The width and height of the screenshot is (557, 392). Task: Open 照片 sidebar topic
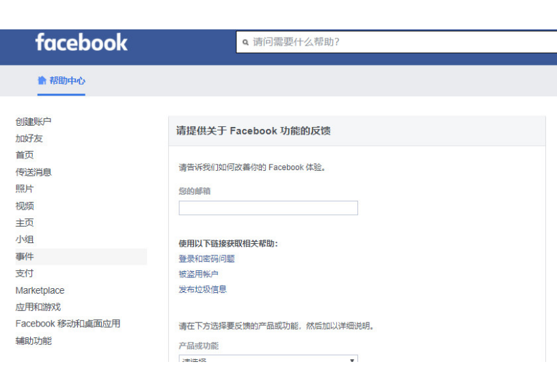25,188
